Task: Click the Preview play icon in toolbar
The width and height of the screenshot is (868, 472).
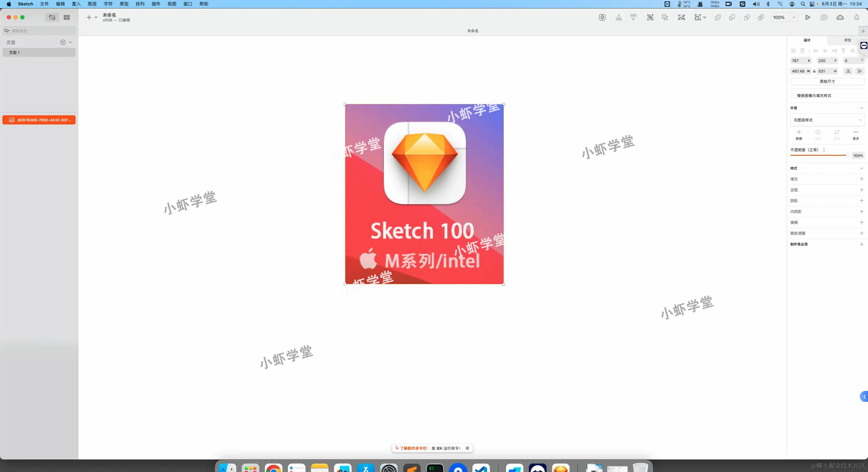Action: (808, 17)
